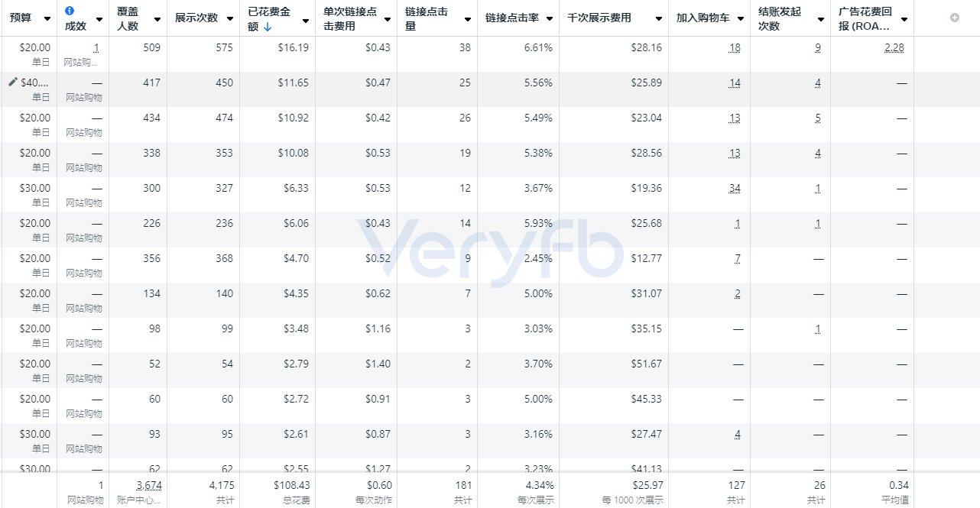Click the $108.43 total spend in footer
Image resolution: width=980 pixels, height=508 pixels.
point(291,485)
